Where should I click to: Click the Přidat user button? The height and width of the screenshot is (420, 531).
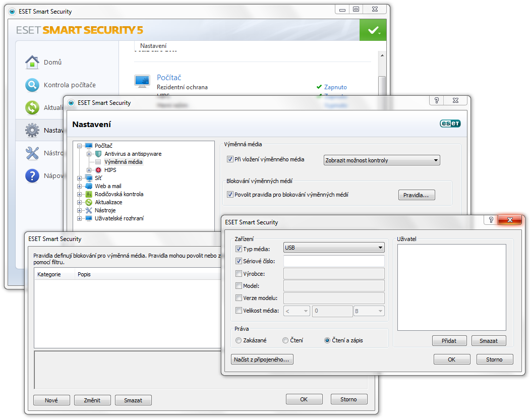[x=449, y=341]
